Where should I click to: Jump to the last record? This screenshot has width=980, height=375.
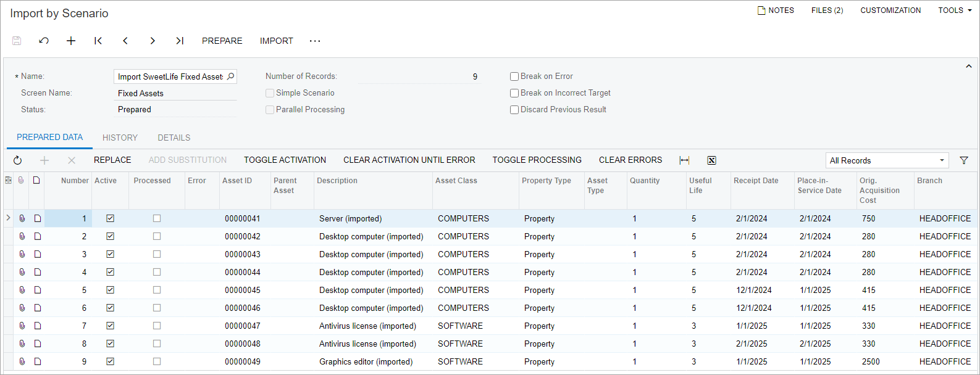coord(180,41)
